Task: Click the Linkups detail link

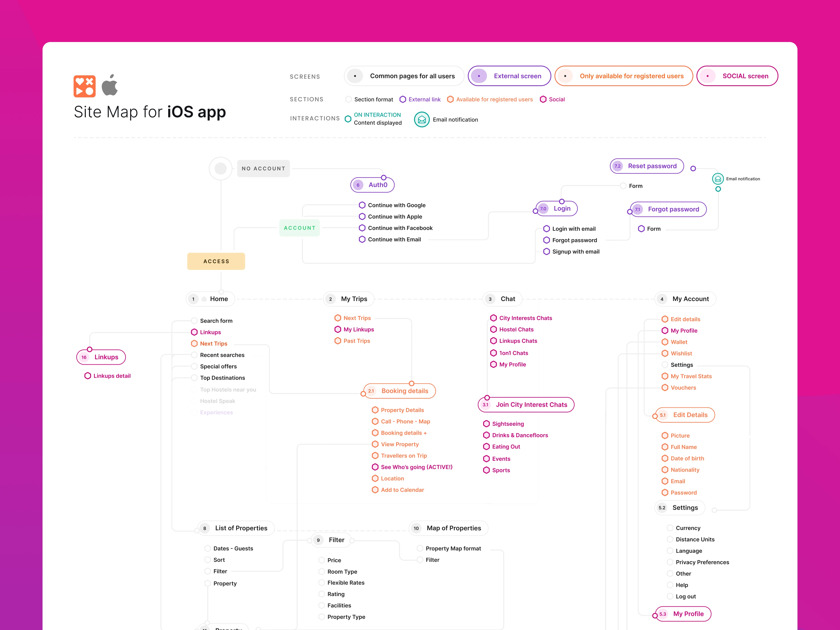Action: click(x=112, y=376)
